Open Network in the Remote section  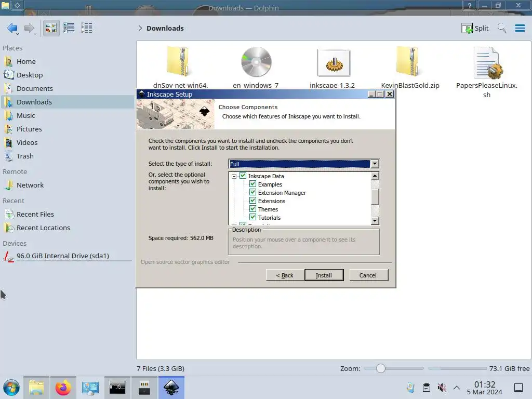(x=67, y=185)
